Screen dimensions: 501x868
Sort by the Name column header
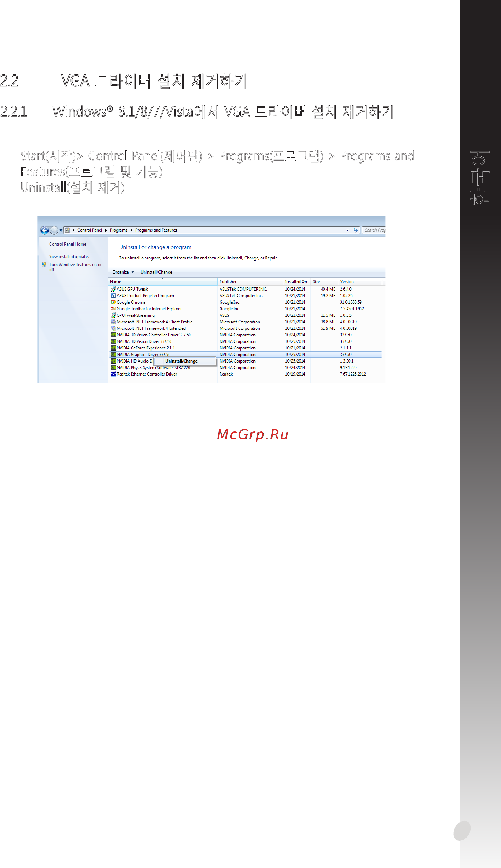coord(162,282)
